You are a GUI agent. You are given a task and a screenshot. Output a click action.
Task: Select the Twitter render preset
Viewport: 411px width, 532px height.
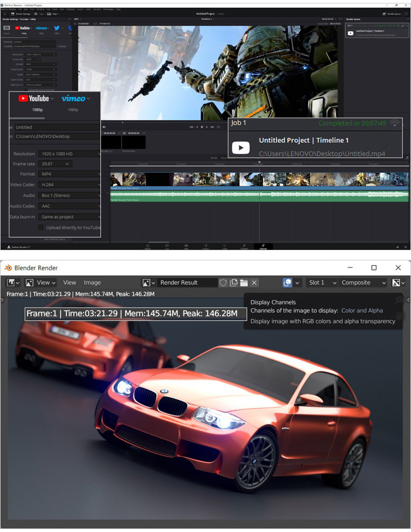pyautogui.click(x=56, y=28)
